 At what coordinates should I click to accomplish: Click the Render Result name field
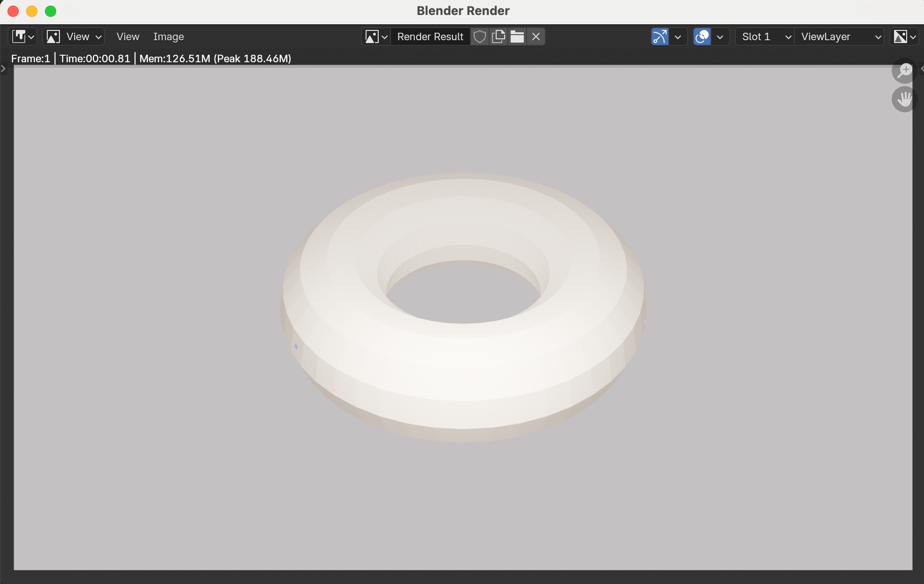tap(430, 36)
